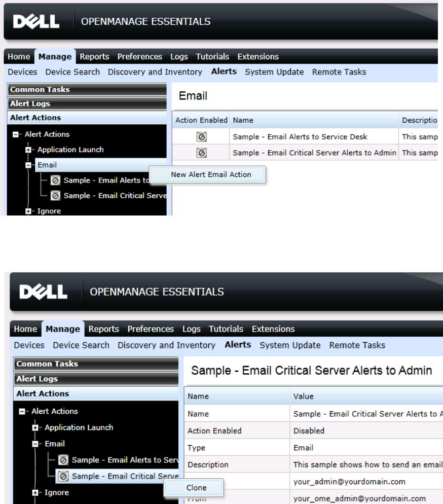Click 'Sample - Email Critical Server Alerts to Admin' table cell
Screen dimensions: 443x504
click(314, 153)
